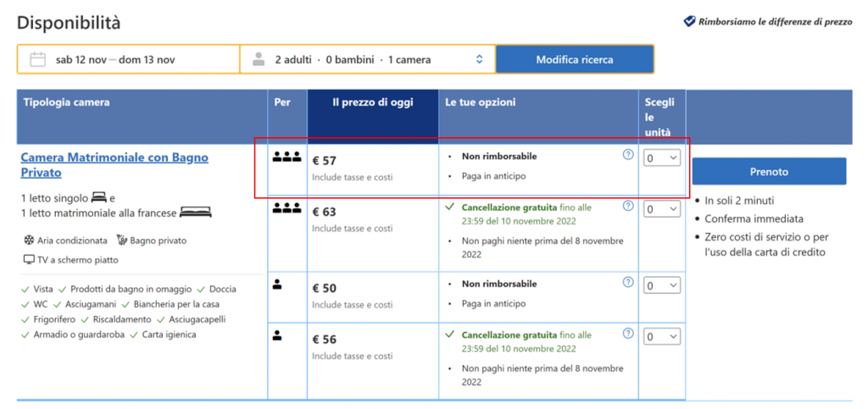Screen dimensions: 868x409
Task: Open unit quantity dropdown for €63 rate
Action: [x=661, y=209]
